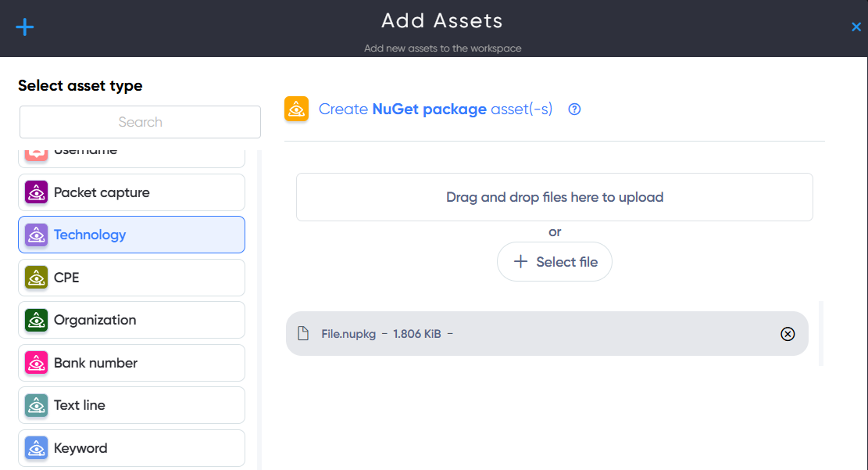Screen dimensions: 868x470
Task: Click the partially hidden Username asset type
Action: [132, 158]
